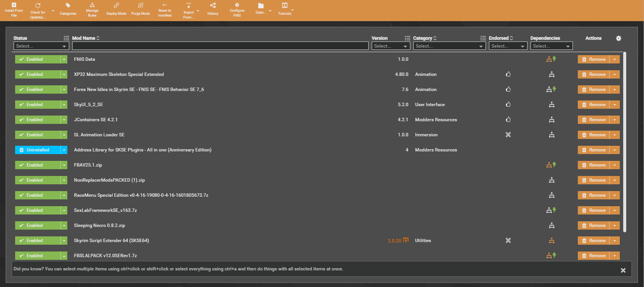The width and height of the screenshot is (644, 287).
Task: Click the Install From File toolbar icon
Action: (14, 5)
